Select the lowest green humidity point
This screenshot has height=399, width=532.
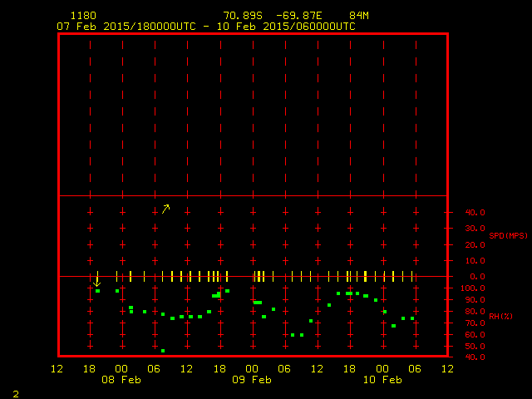163,351
